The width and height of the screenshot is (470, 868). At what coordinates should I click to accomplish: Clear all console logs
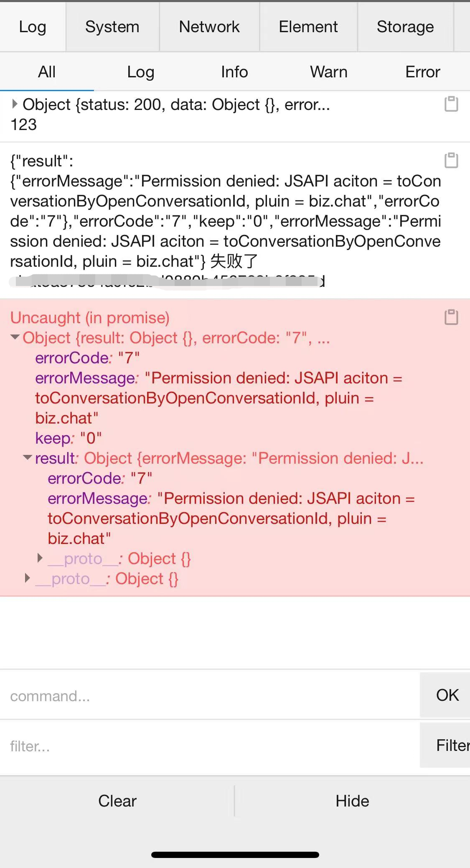pos(117,801)
